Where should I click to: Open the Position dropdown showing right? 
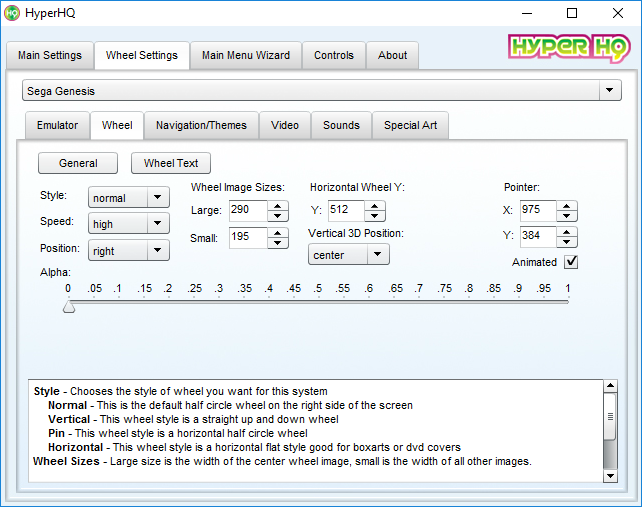pyautogui.click(x=129, y=250)
